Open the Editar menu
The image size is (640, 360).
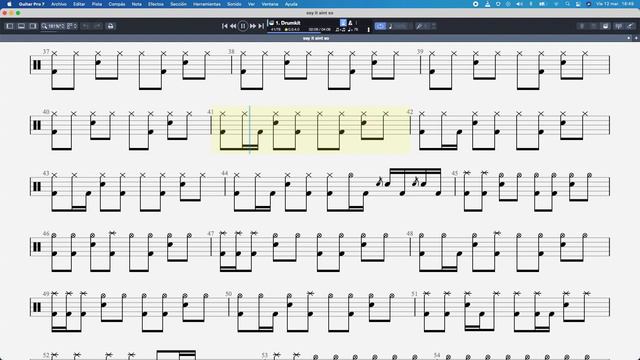coord(79,4)
